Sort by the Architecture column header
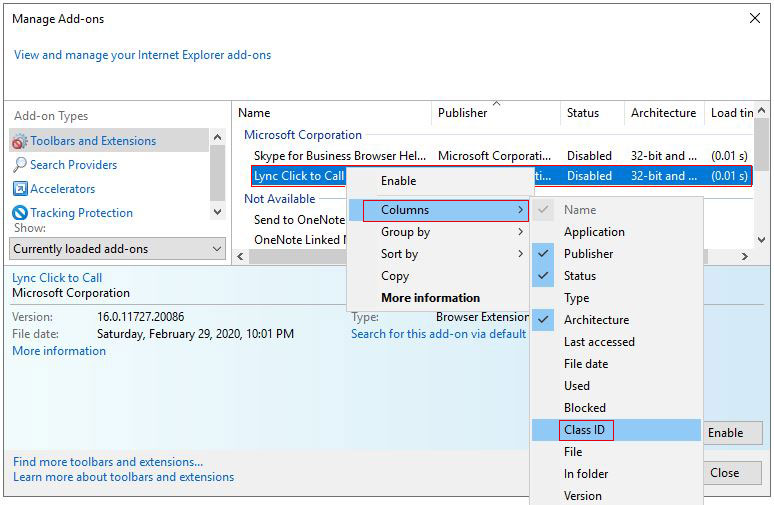 point(664,113)
